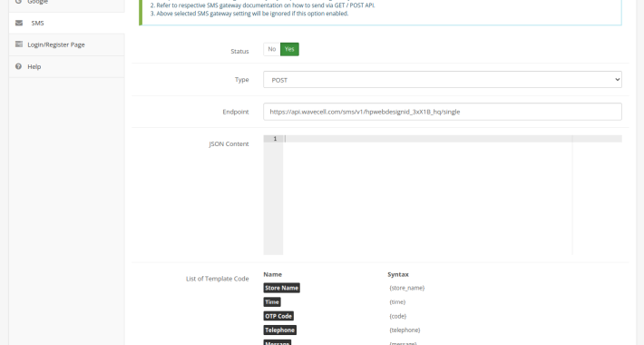Click the List of Template Code label
Screen dimensions: 644x345
[218, 279]
